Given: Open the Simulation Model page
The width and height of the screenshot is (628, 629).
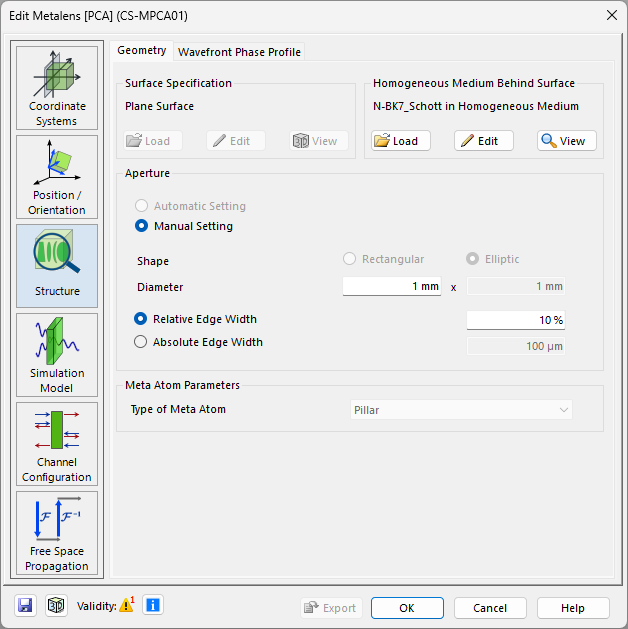Looking at the screenshot, I should 57,355.
